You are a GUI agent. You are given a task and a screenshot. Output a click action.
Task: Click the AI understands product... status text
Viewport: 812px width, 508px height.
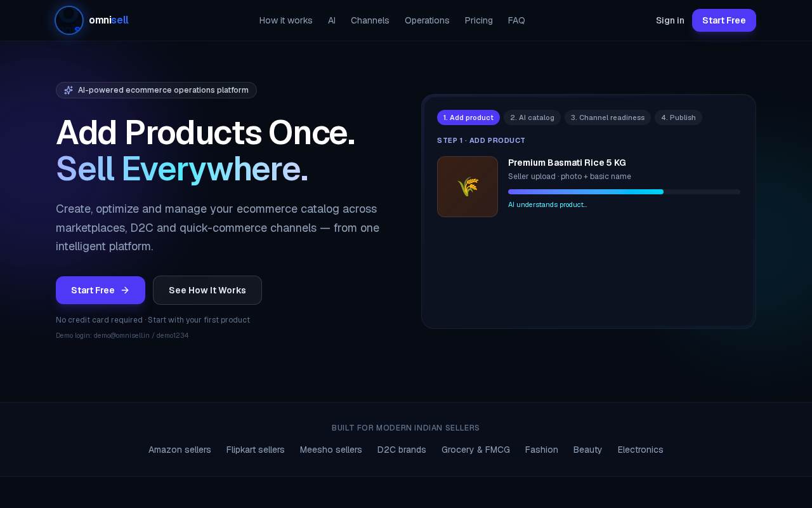[547, 204]
